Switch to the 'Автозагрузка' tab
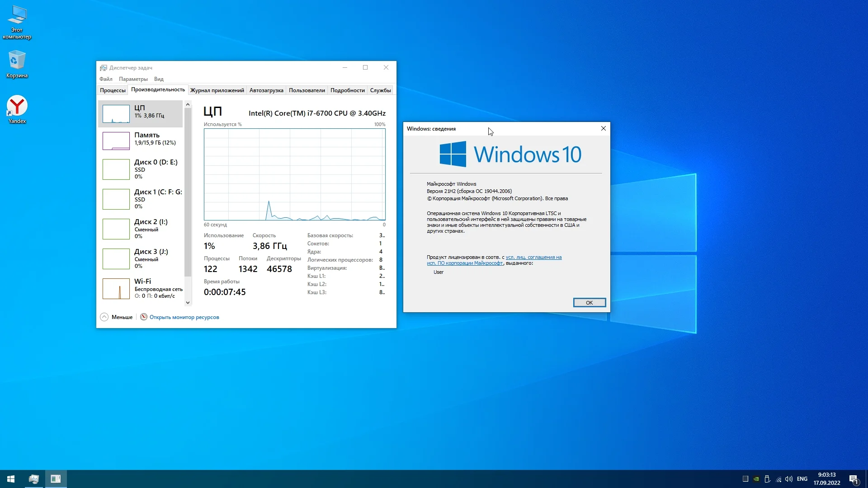Image resolution: width=868 pixels, height=488 pixels. [x=266, y=90]
